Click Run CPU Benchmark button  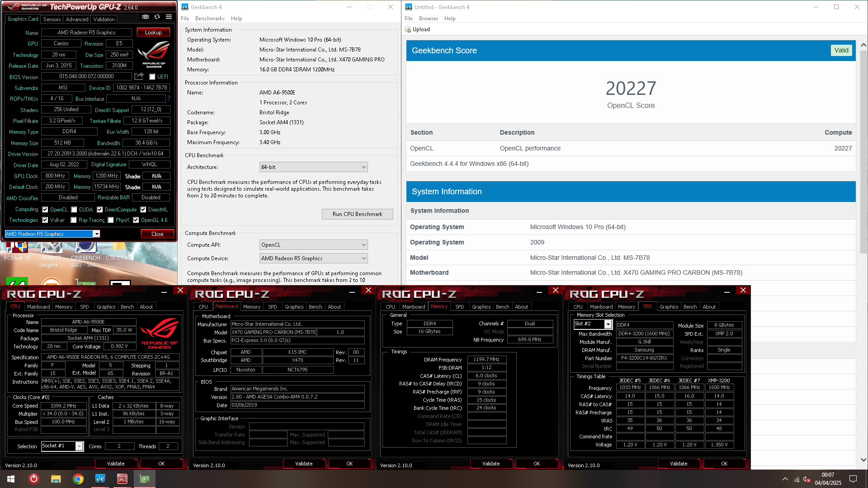357,214
